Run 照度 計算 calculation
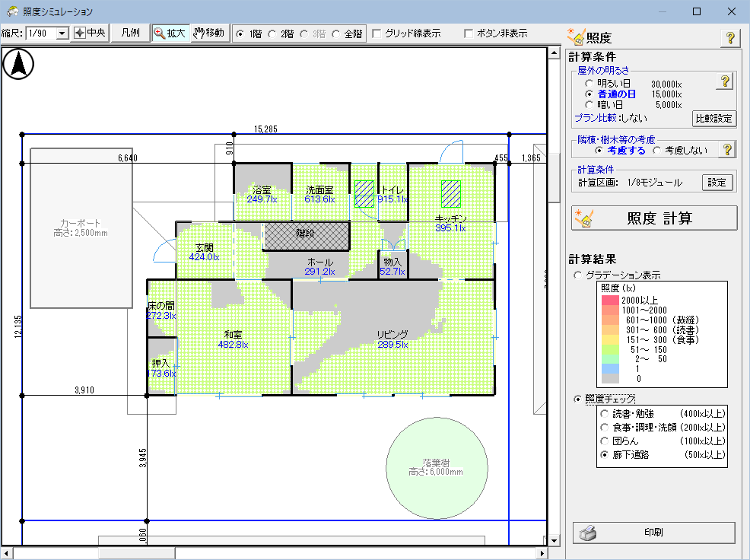The width and height of the screenshot is (750, 560). (x=654, y=218)
